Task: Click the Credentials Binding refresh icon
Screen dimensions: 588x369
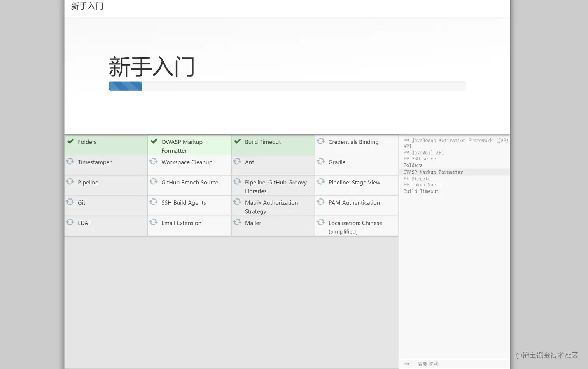Action: [x=320, y=142]
